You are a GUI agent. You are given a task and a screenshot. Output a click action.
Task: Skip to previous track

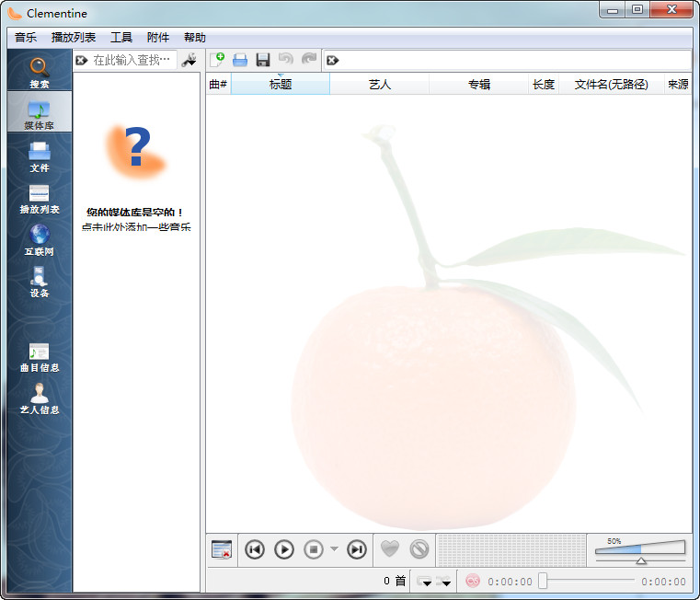point(255,549)
